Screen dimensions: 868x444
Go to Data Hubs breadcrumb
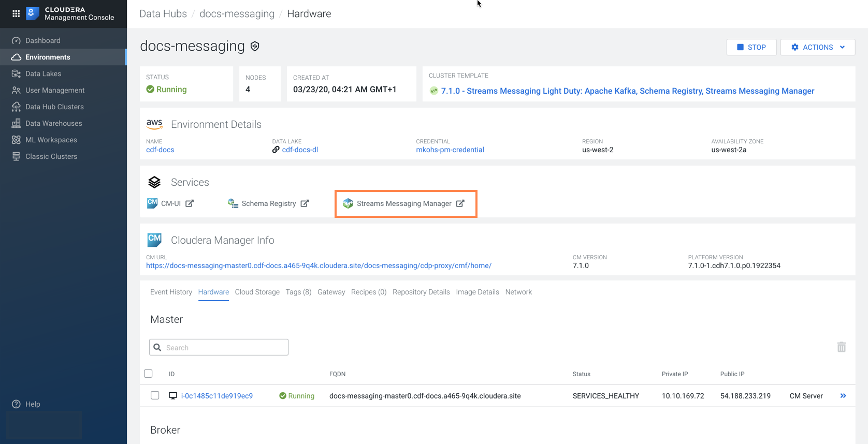coord(163,14)
